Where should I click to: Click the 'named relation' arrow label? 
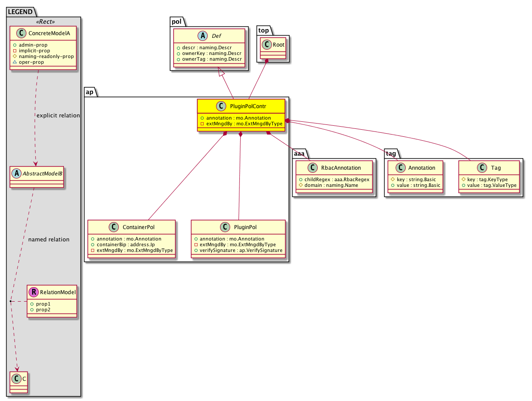[x=49, y=240]
